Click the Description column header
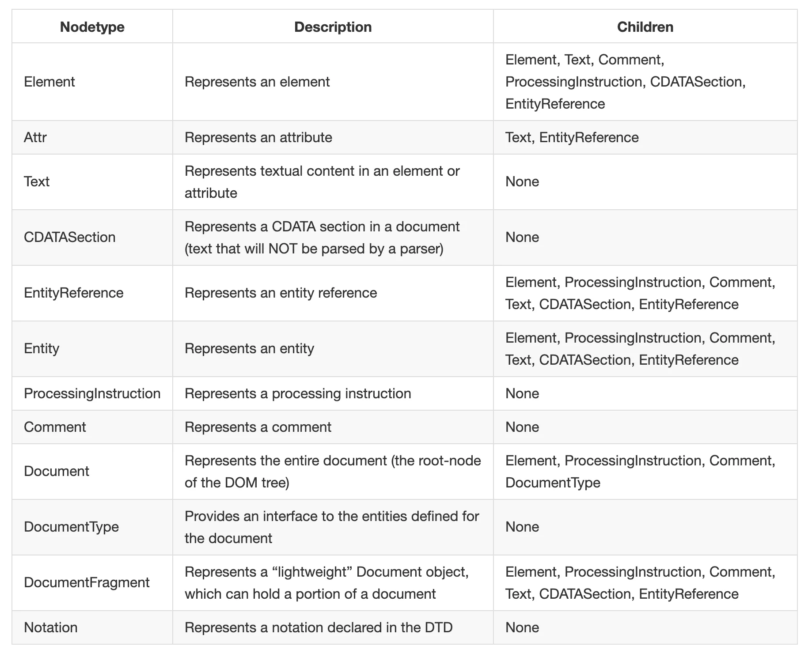 333,27
